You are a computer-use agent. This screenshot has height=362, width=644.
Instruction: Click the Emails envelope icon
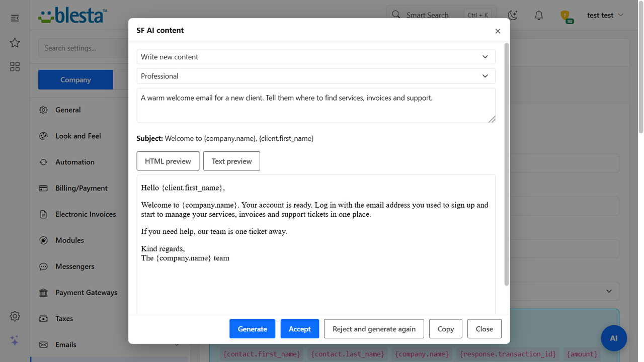click(x=44, y=345)
